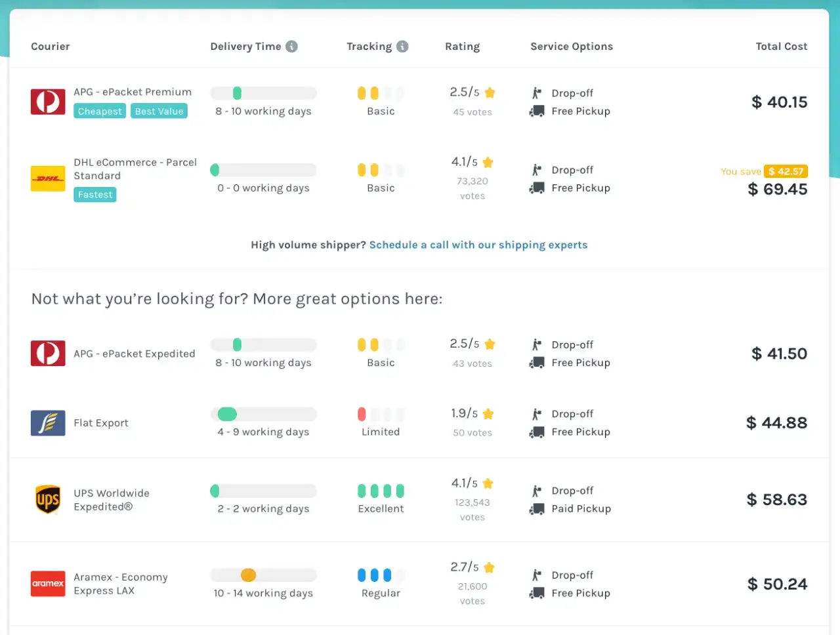Sort by the Delivery Time column header
Image resolution: width=840 pixels, height=635 pixels.
click(x=245, y=47)
